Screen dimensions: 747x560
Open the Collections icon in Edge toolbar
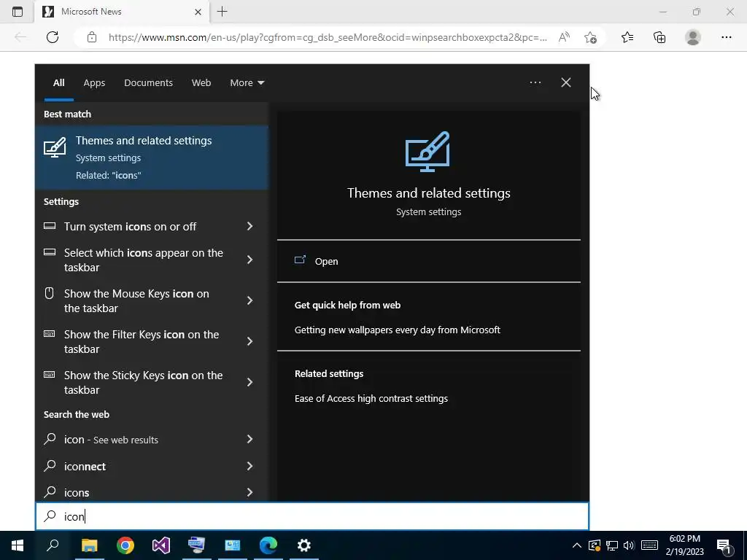tap(659, 37)
